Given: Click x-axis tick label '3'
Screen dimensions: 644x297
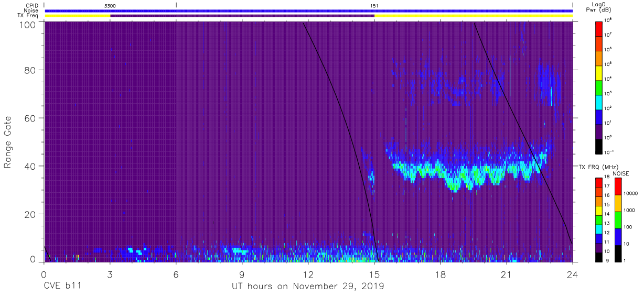Looking at the screenshot, I should [x=110, y=274].
